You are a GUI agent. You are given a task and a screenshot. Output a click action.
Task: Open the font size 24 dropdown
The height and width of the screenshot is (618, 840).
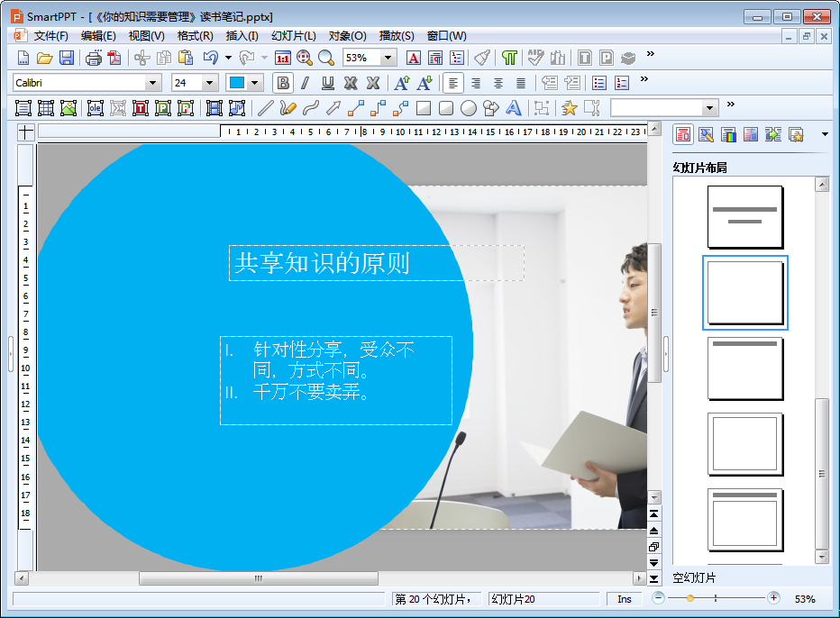coord(209,83)
